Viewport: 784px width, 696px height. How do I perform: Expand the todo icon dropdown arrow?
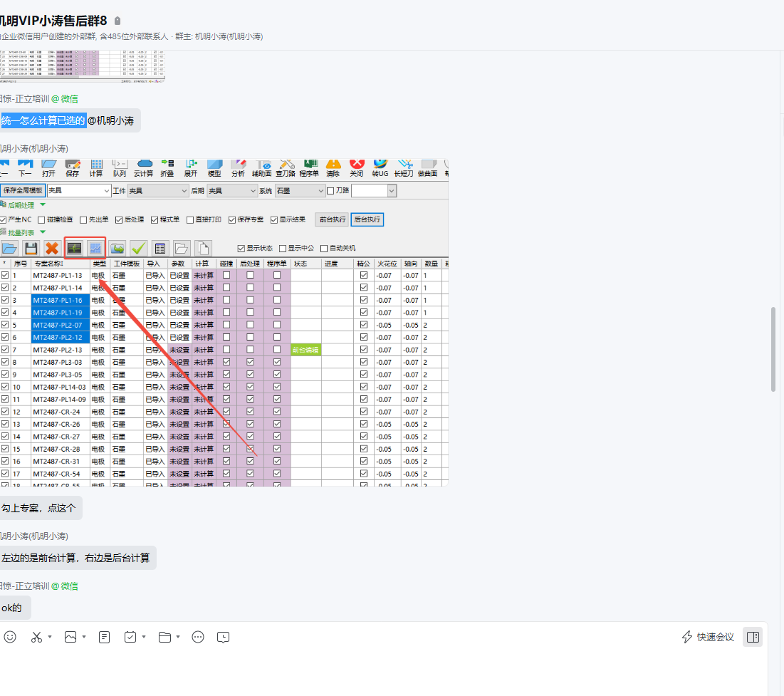[x=144, y=637]
